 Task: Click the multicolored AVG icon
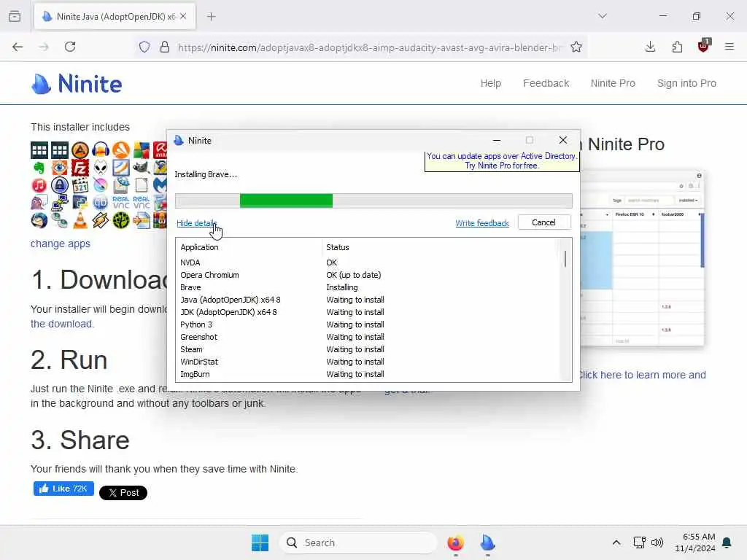point(142,150)
